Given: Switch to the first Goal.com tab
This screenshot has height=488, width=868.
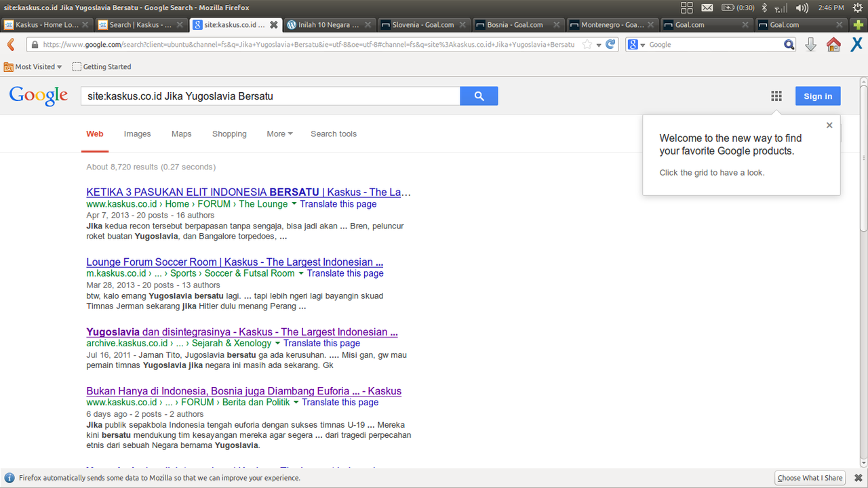Looking at the screenshot, I should tap(706, 25).
